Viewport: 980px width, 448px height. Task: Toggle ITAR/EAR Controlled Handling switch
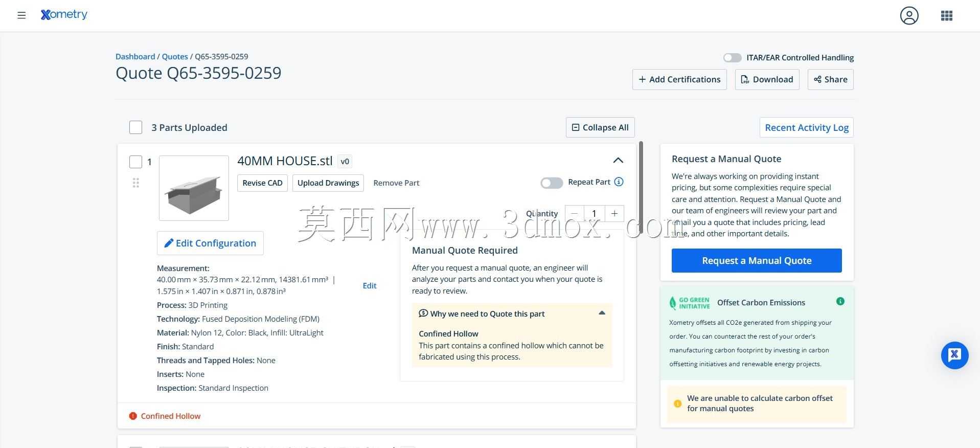732,58
